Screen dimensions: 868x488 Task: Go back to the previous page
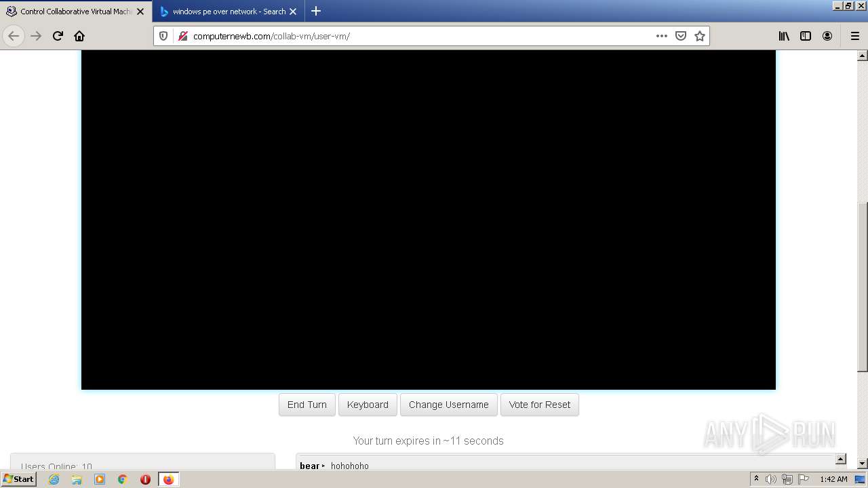14,36
